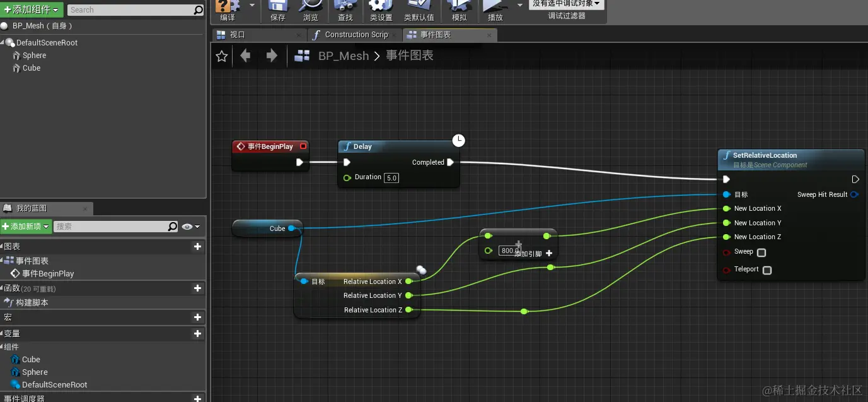
Task: Open the Add Component (添加组件) dropdown
Action: point(32,9)
